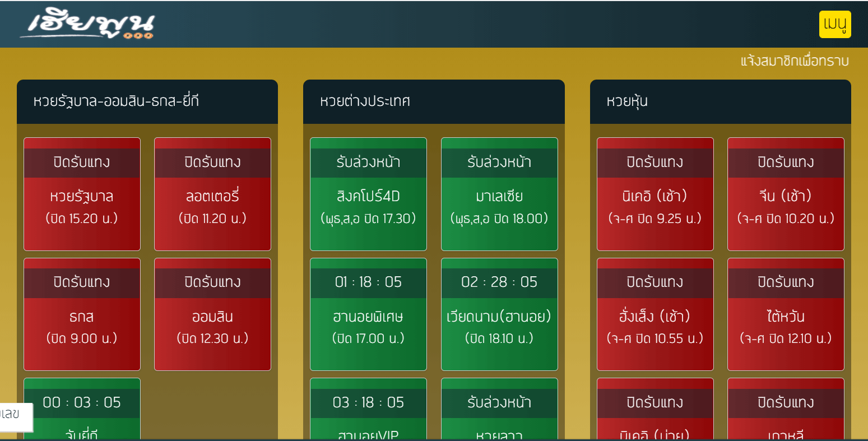Open the จับยี่กี card with countdown

point(82,408)
